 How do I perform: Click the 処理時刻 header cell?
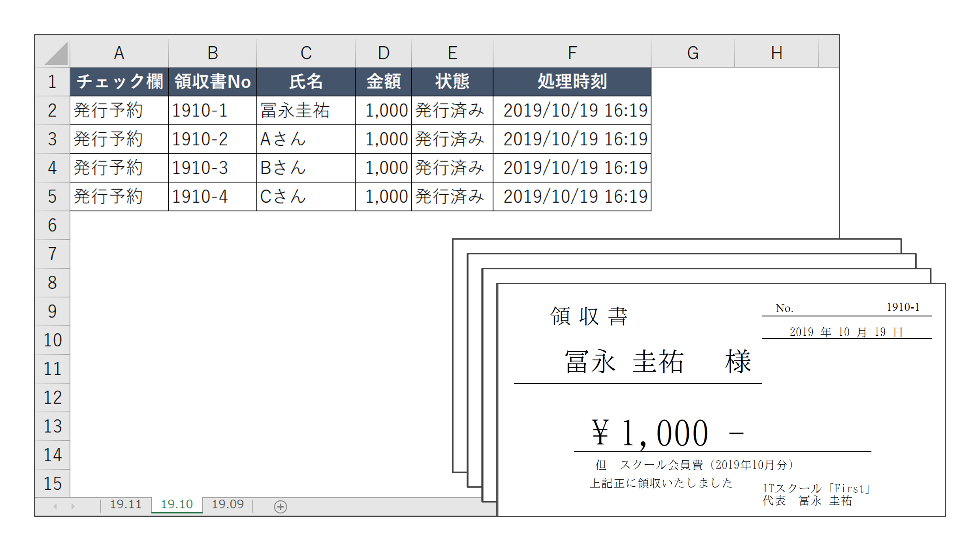pos(572,82)
